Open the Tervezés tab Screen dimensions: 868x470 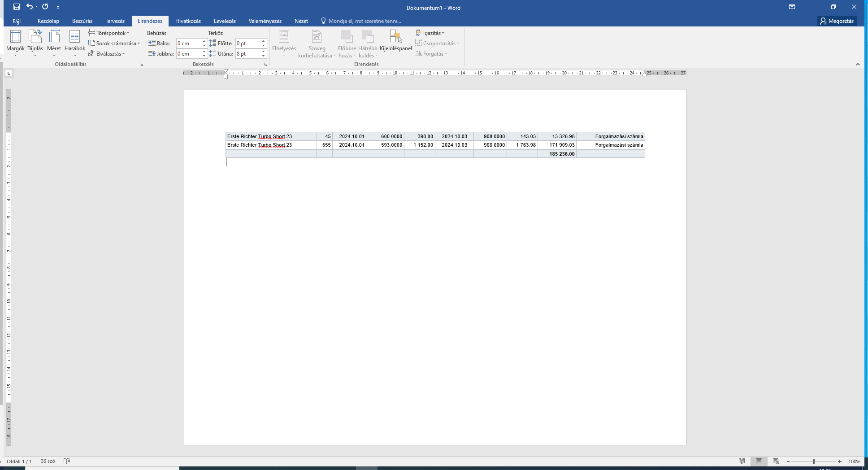(x=115, y=21)
